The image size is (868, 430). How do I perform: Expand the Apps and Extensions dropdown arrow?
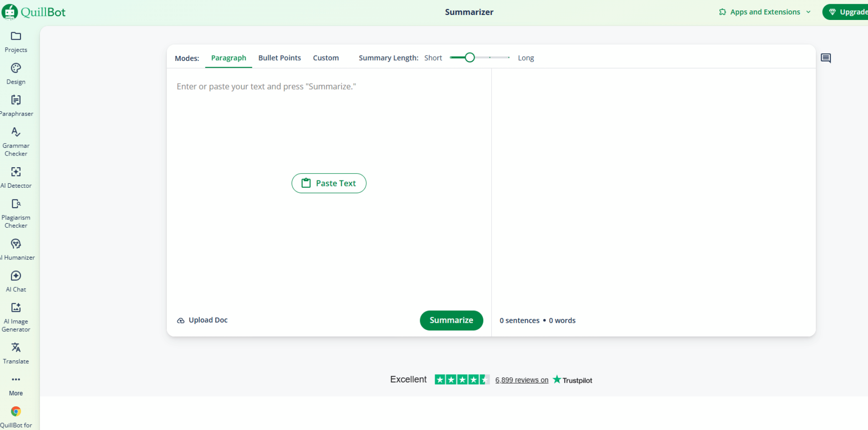tap(808, 12)
